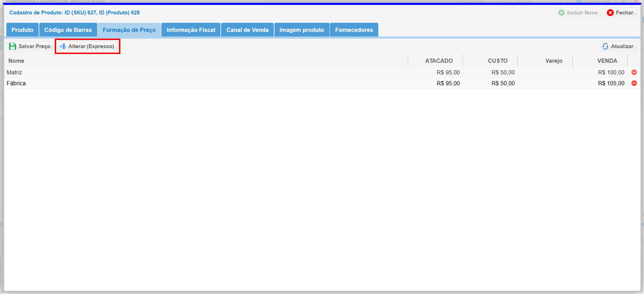Click the Alterar (Expresso) edit icon
This screenshot has height=294, width=644.
pyautogui.click(x=63, y=46)
